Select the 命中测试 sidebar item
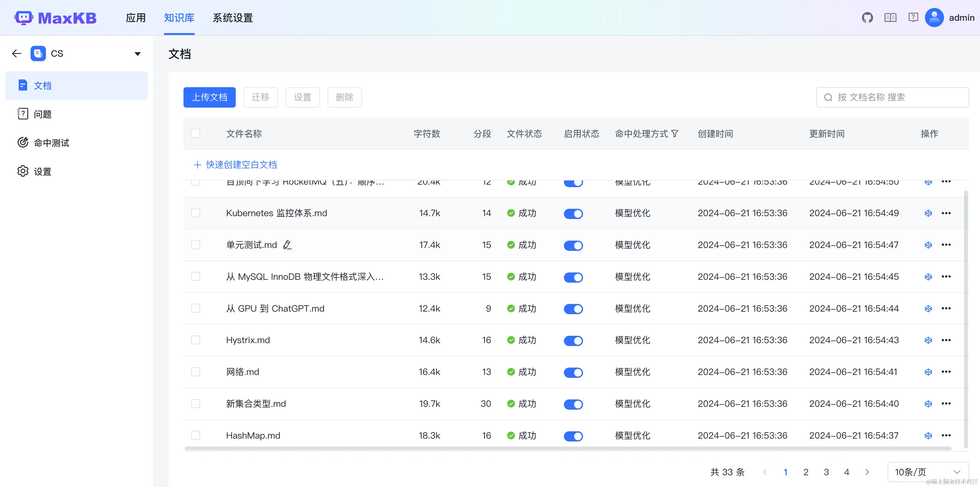This screenshot has width=980, height=487. [x=51, y=142]
